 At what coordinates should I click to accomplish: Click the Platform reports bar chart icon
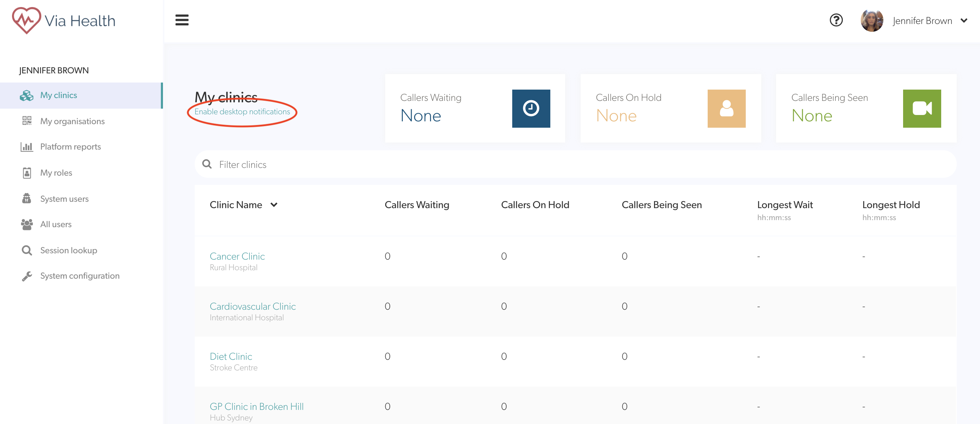tap(26, 147)
